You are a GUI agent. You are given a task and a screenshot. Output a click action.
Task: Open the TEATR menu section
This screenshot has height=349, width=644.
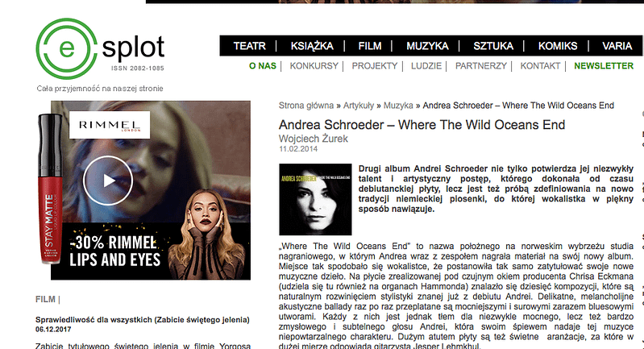click(x=250, y=46)
